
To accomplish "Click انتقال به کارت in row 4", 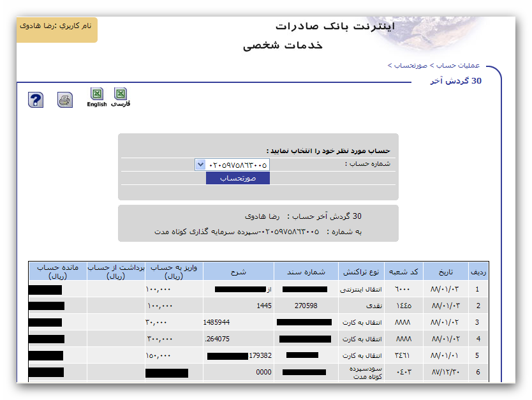I will tap(362, 339).
